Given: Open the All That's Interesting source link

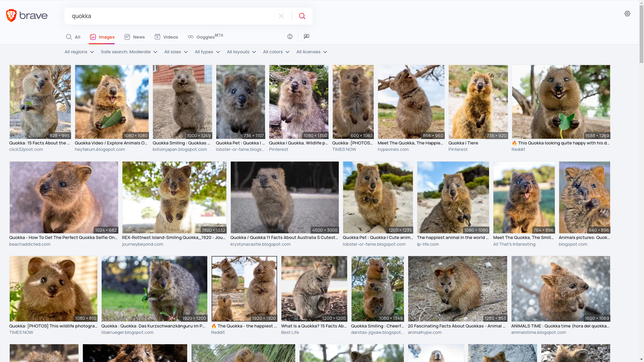Looking at the screenshot, I should (x=514, y=244).
